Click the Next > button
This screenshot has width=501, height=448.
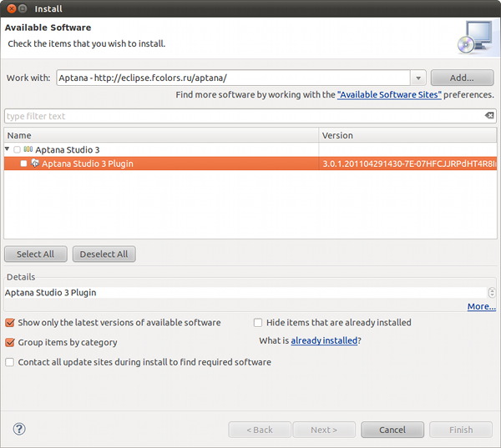[324, 430]
